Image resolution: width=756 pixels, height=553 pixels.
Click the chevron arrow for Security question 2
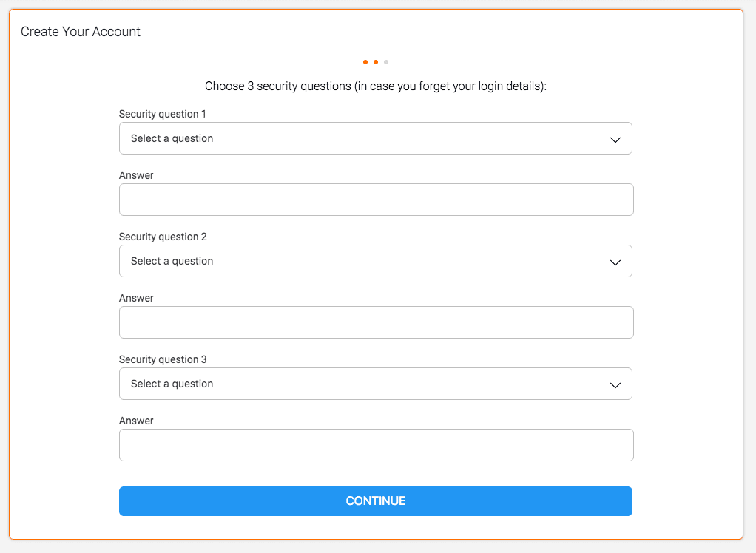click(x=615, y=262)
